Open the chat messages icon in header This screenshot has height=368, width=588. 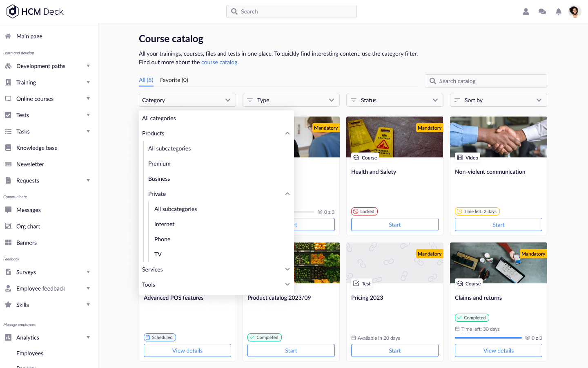[542, 11]
